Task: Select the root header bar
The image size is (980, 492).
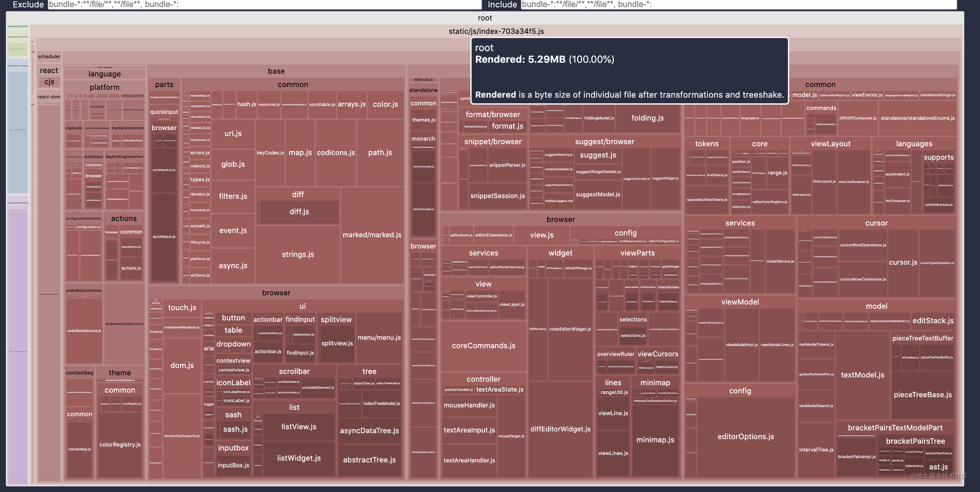Action: 484,18
